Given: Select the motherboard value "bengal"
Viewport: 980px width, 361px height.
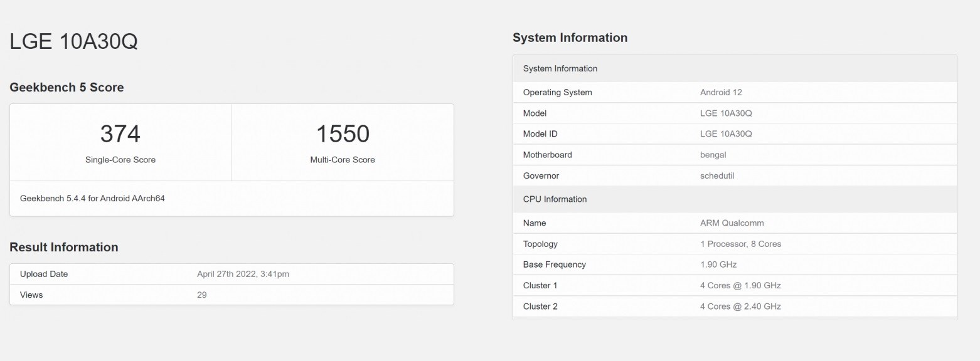Looking at the screenshot, I should point(713,155).
